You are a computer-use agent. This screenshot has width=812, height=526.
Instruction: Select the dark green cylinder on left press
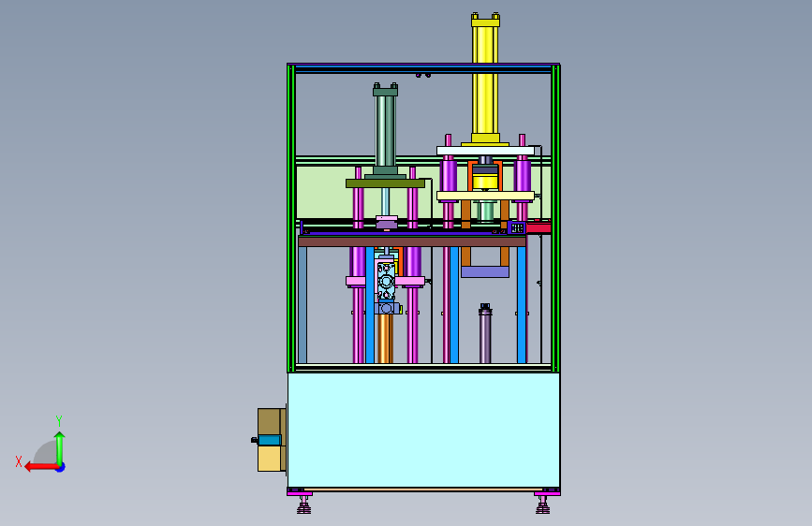[x=385, y=129]
